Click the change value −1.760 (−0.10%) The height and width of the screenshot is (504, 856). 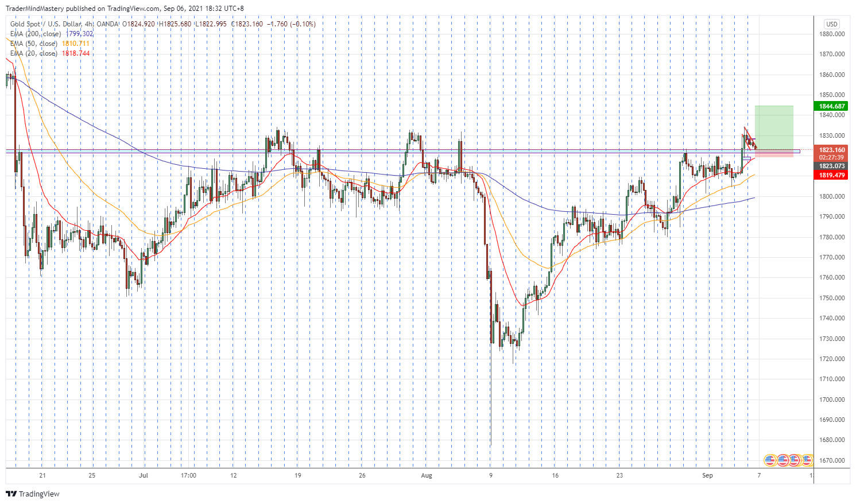point(292,24)
